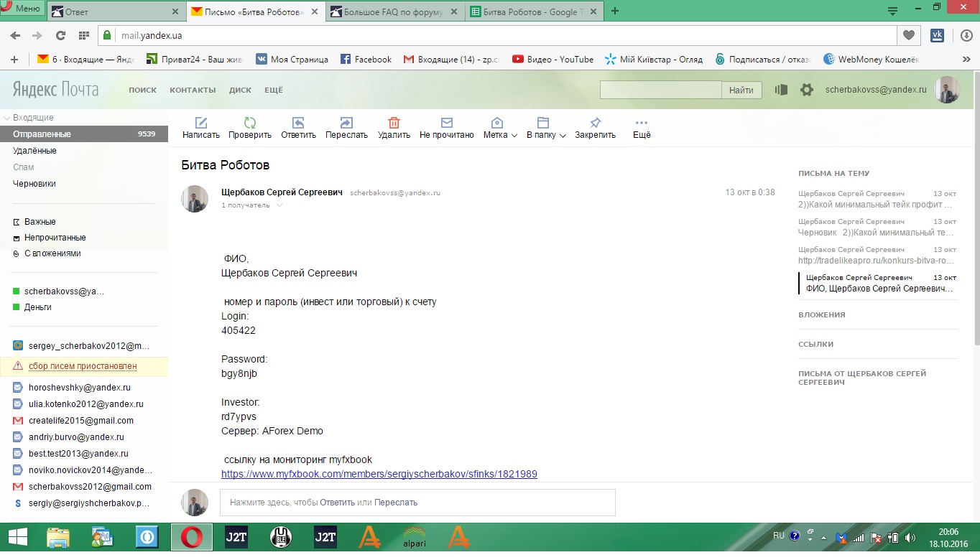Open the Speed Dial grid icon
The width and height of the screenshot is (980, 560).
(83, 35)
